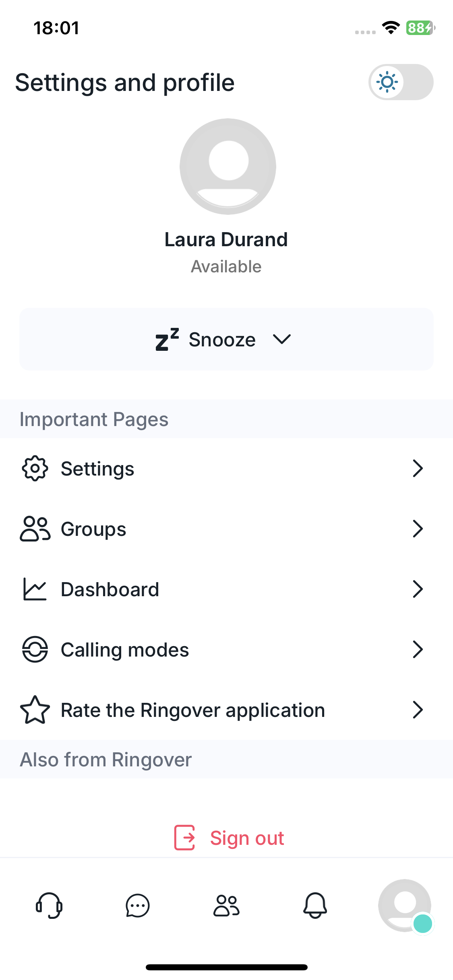Tap the arrow on Calling modes row
The height and width of the screenshot is (980, 453).
418,649
